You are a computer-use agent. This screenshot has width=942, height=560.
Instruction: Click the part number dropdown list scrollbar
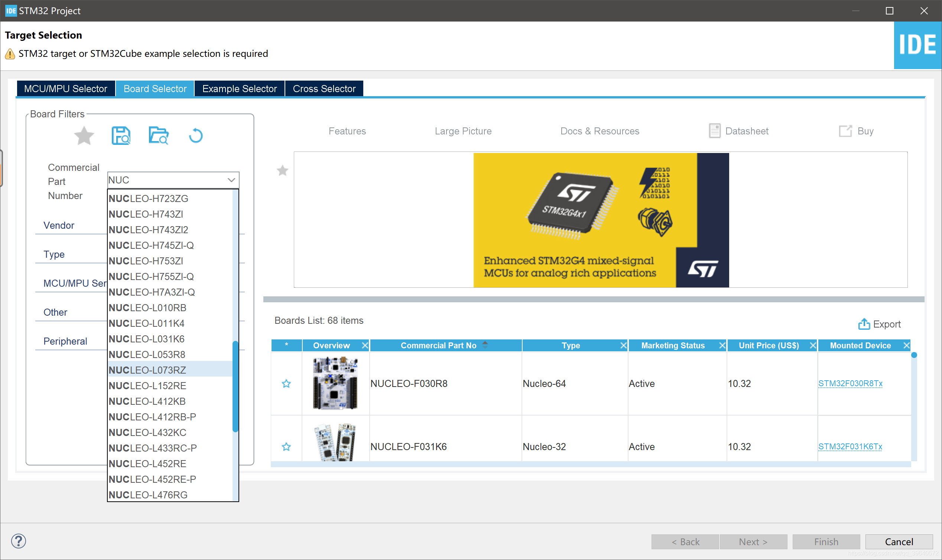(235, 386)
